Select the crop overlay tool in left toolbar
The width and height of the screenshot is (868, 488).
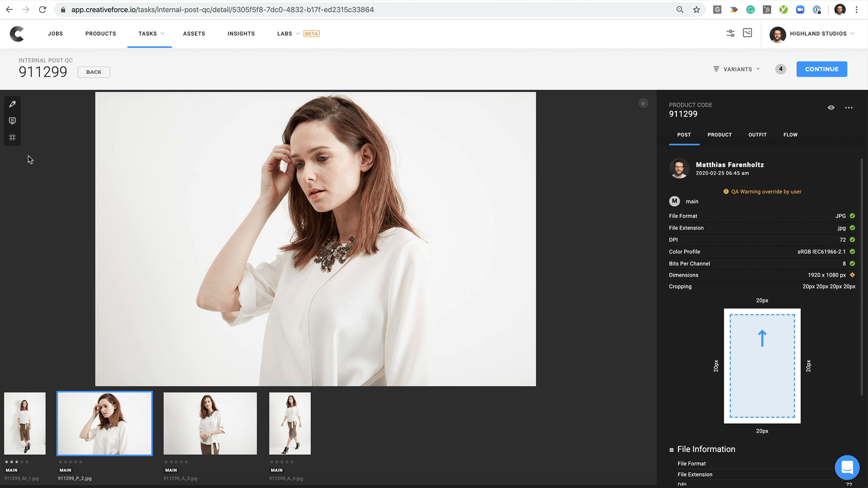(12, 137)
